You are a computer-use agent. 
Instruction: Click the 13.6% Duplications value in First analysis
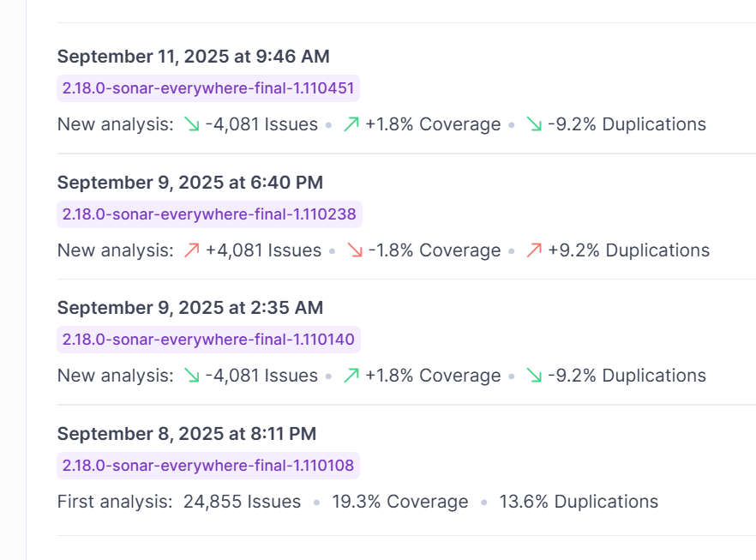click(579, 502)
